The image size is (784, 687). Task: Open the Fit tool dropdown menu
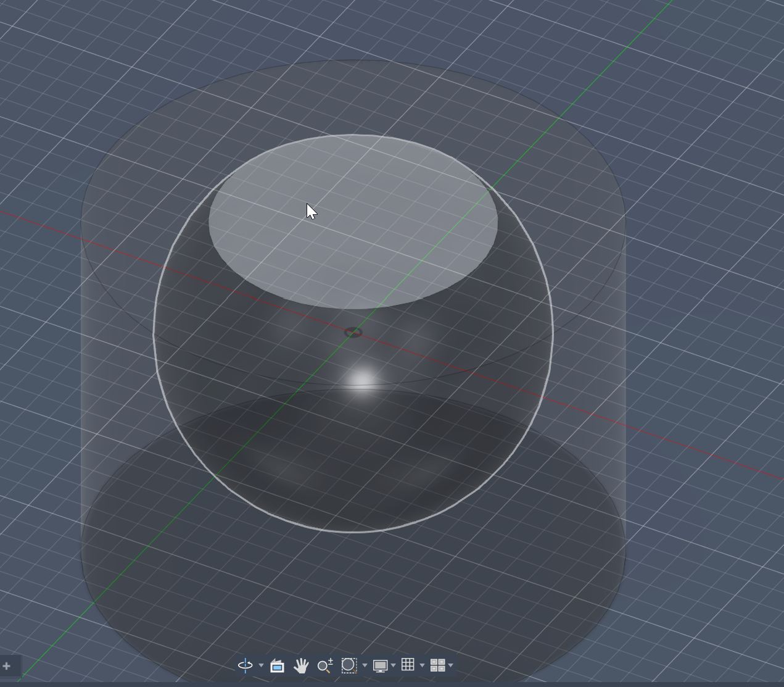[364, 666]
